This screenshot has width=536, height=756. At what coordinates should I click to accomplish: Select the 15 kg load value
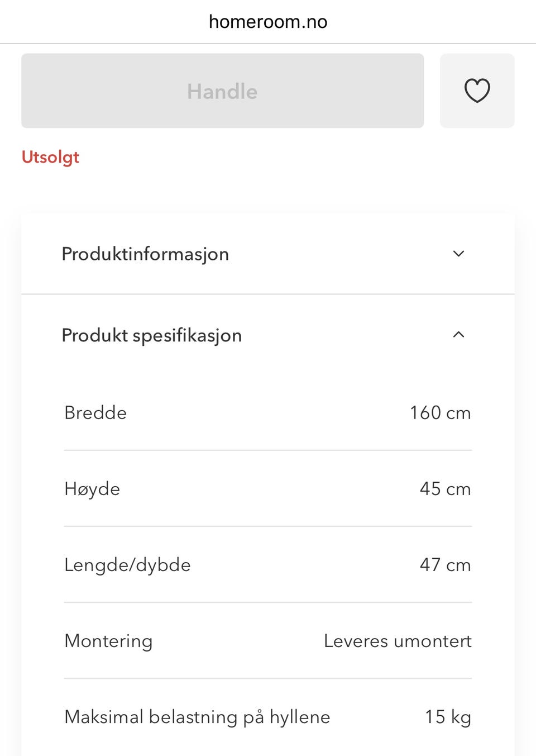pos(448,717)
